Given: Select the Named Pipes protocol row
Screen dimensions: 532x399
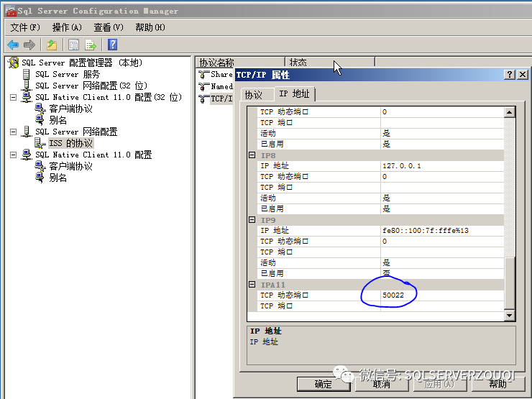Looking at the screenshot, I should [x=217, y=86].
